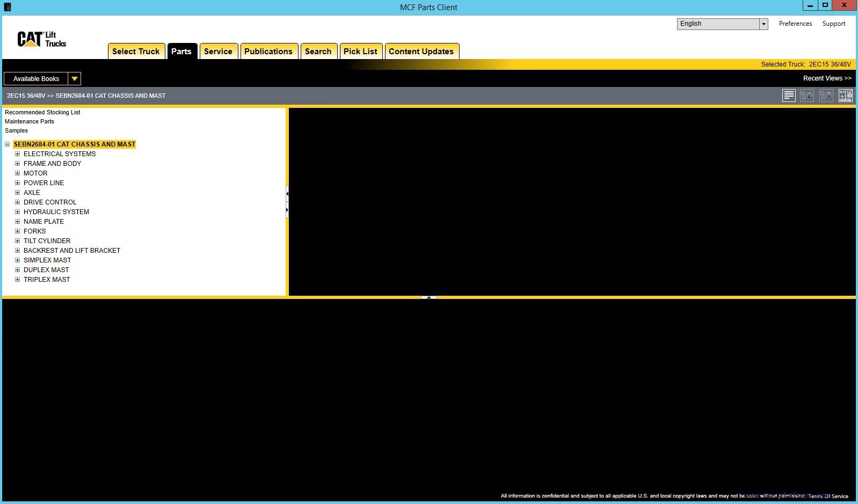Open the English language combo box
The width and height of the screenshot is (858, 504).
click(x=722, y=24)
